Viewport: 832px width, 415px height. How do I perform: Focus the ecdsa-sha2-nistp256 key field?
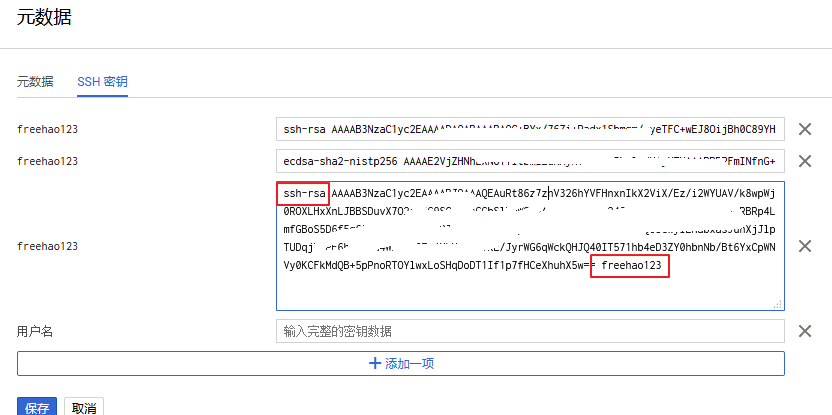[x=530, y=161]
